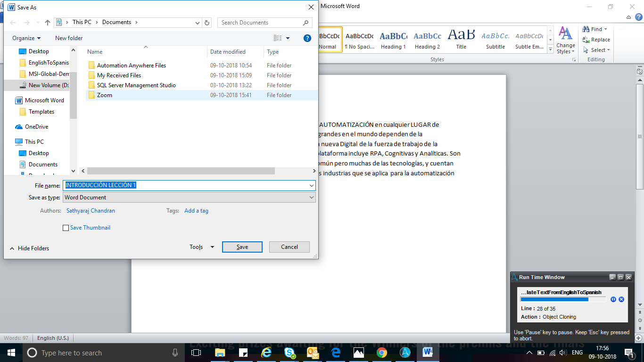Stop the running task in Run Time Window
Viewport: 644px width, 362px height.
621,299
